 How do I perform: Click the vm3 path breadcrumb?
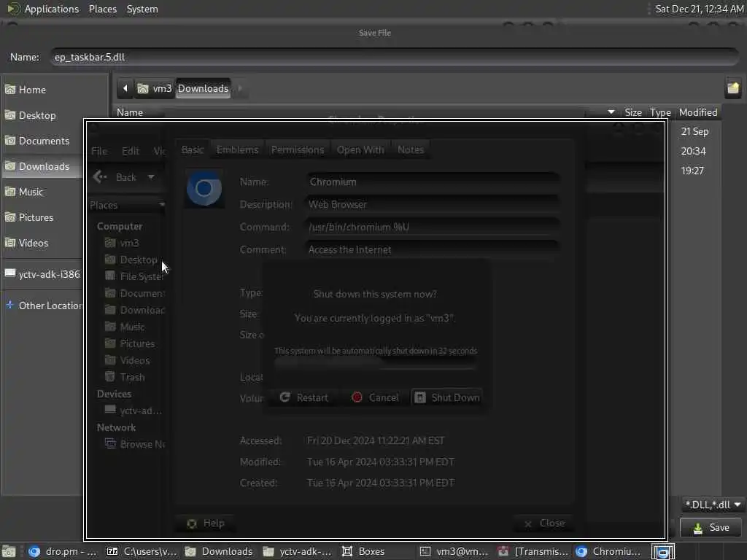pyautogui.click(x=155, y=88)
